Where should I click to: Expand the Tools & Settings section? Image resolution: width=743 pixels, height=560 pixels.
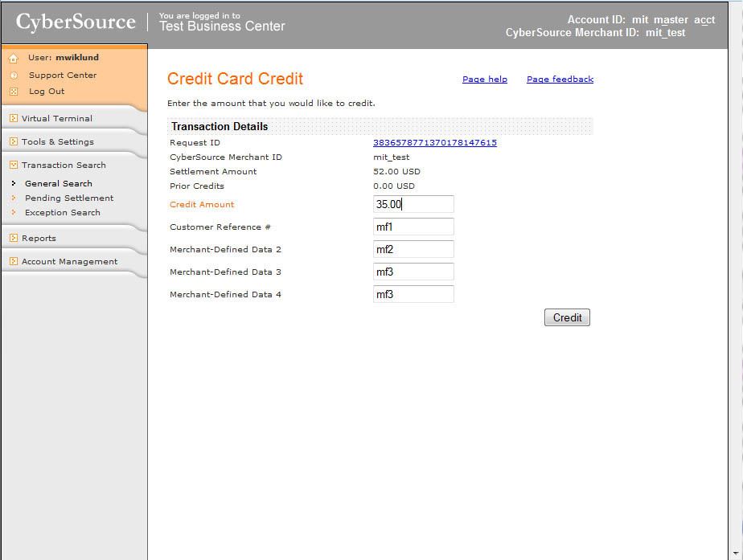(x=57, y=141)
